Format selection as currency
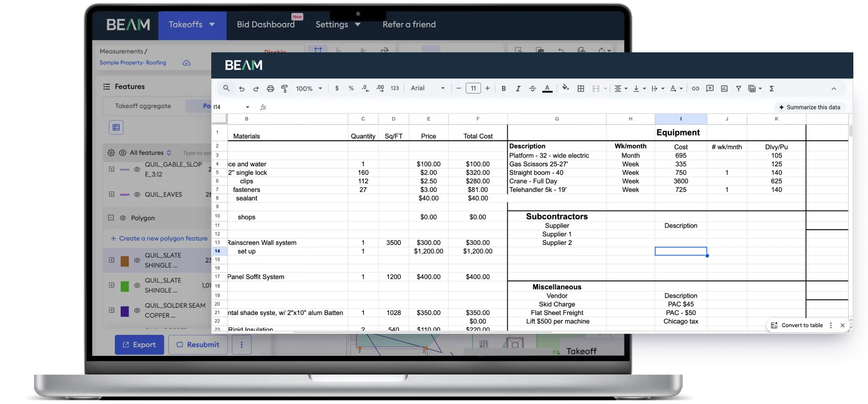This screenshot has height=404, width=868. point(337,88)
